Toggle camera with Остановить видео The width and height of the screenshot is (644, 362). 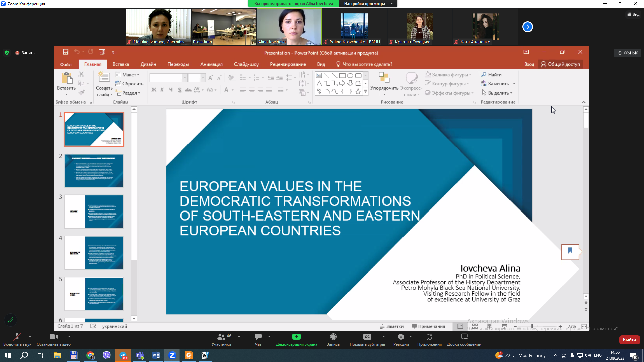point(53,337)
